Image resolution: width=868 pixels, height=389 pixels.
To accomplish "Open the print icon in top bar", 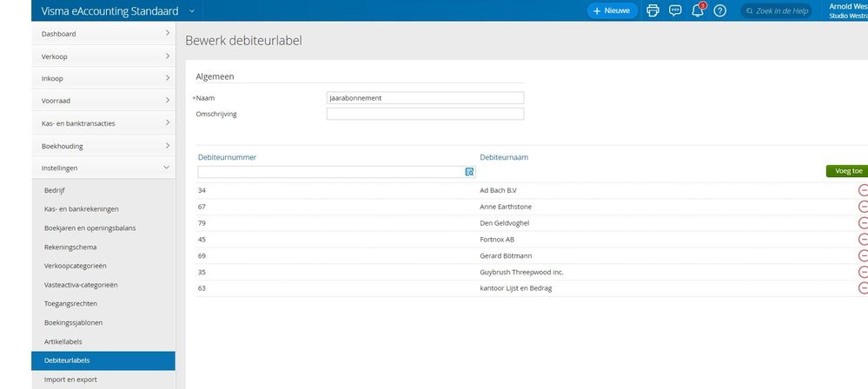I will pyautogui.click(x=653, y=10).
